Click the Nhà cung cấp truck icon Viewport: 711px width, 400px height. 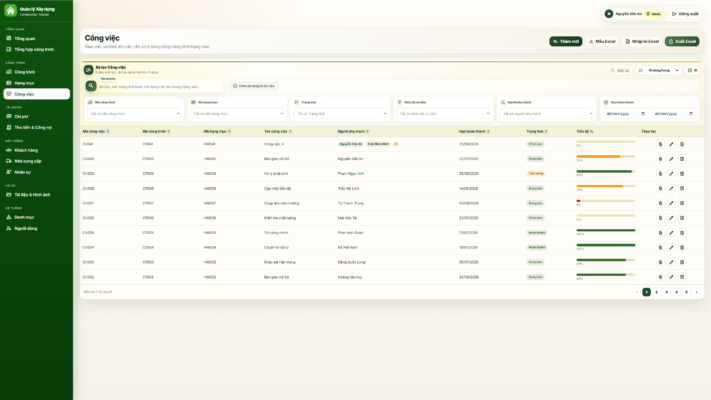(9, 161)
